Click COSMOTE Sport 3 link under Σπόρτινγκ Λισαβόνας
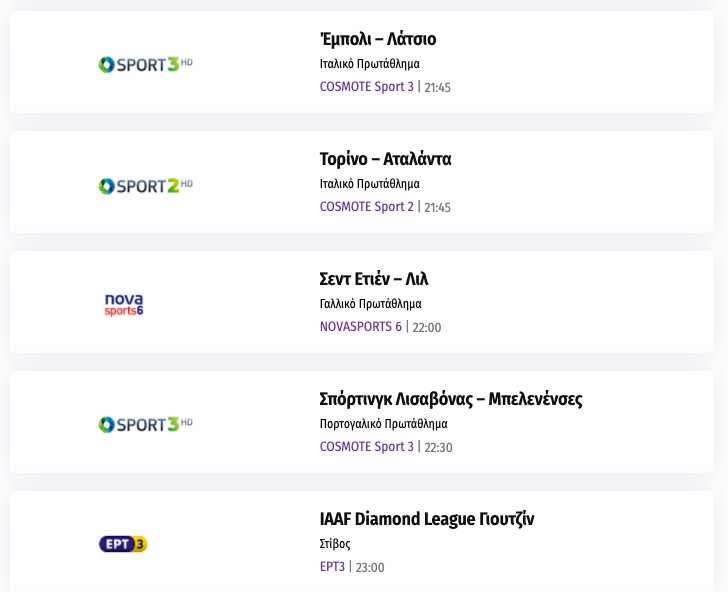728x592 pixels. (x=366, y=447)
